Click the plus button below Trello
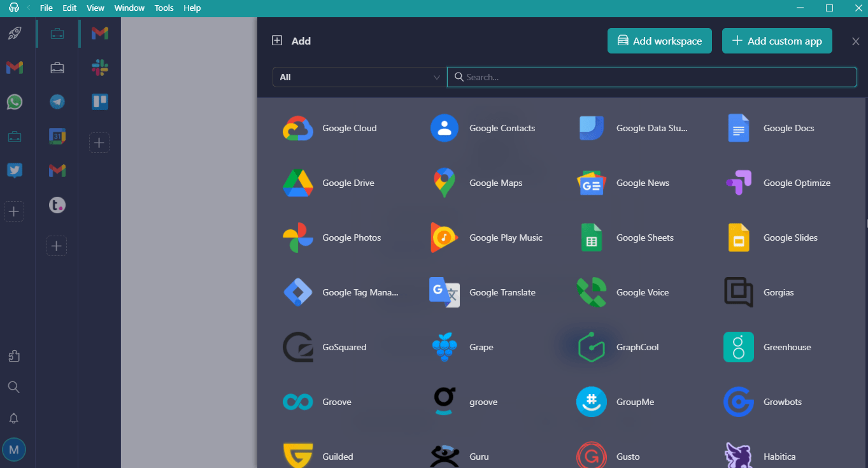The image size is (868, 468). (x=99, y=143)
